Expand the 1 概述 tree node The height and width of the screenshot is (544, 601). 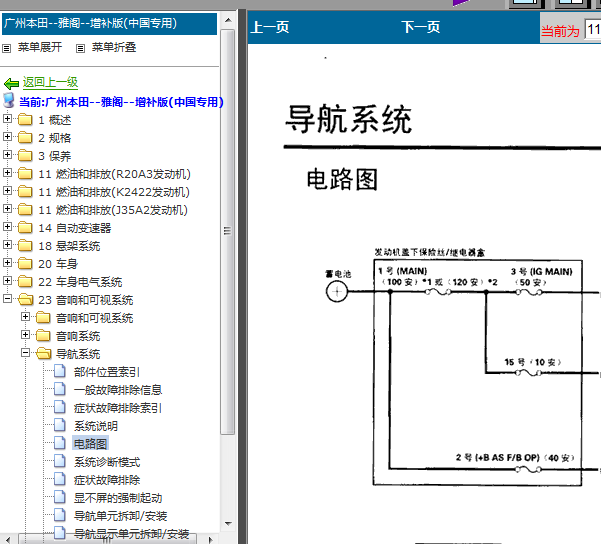coord(7,118)
